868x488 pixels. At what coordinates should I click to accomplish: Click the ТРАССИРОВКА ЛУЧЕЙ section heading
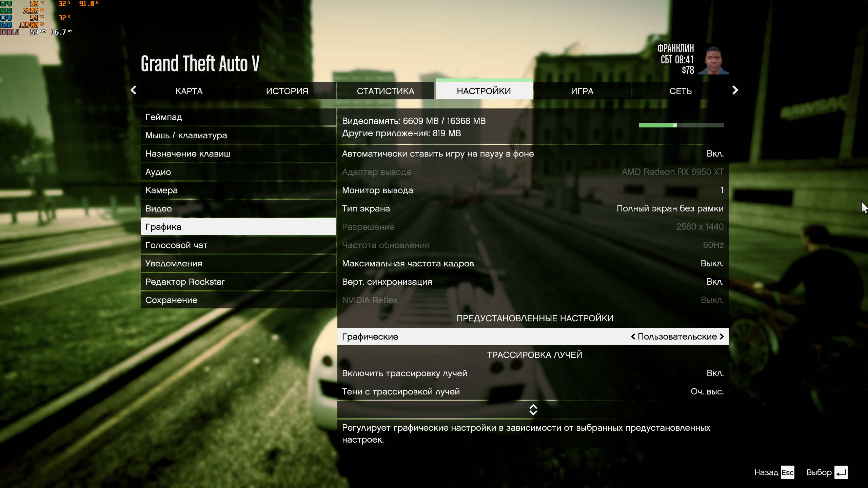pos(535,355)
